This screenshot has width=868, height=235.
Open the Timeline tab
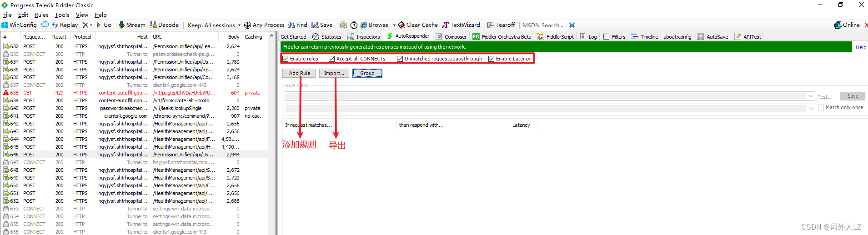pyautogui.click(x=644, y=37)
